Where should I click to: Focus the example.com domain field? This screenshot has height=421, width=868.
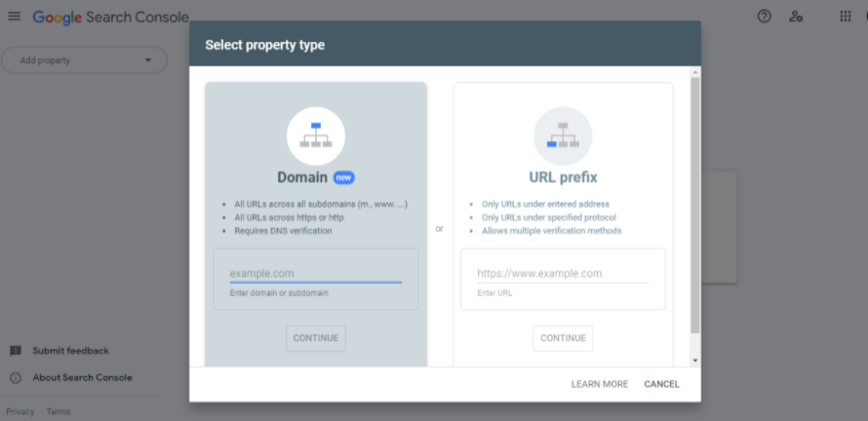316,273
